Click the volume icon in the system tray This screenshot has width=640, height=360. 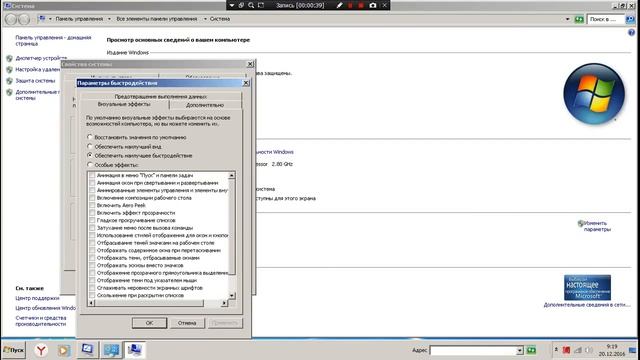click(x=588, y=350)
